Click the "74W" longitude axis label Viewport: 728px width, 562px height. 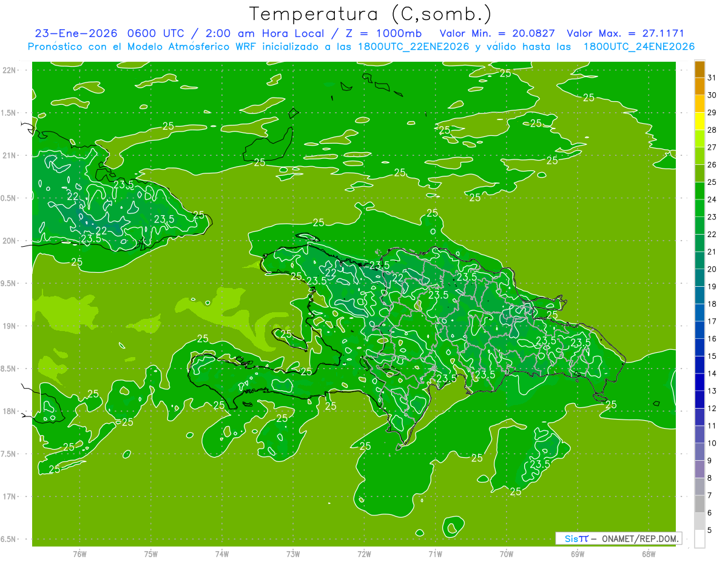(222, 554)
